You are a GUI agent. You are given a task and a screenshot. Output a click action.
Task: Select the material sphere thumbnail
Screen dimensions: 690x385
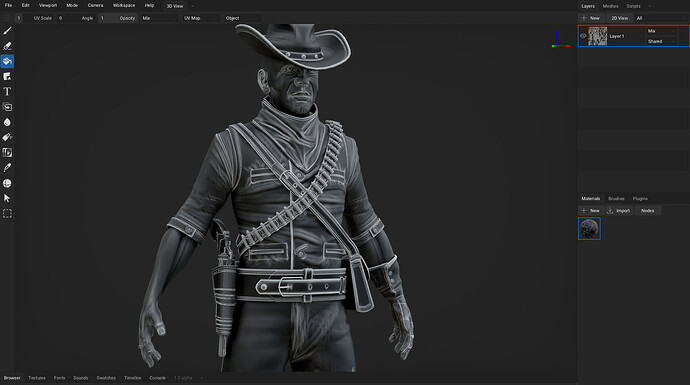point(589,228)
